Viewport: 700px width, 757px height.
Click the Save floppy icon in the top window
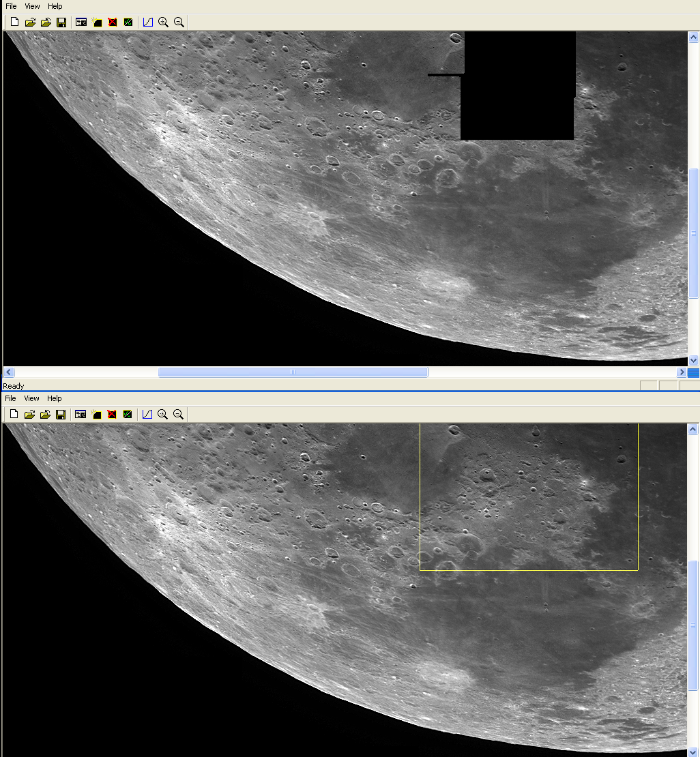(x=61, y=23)
